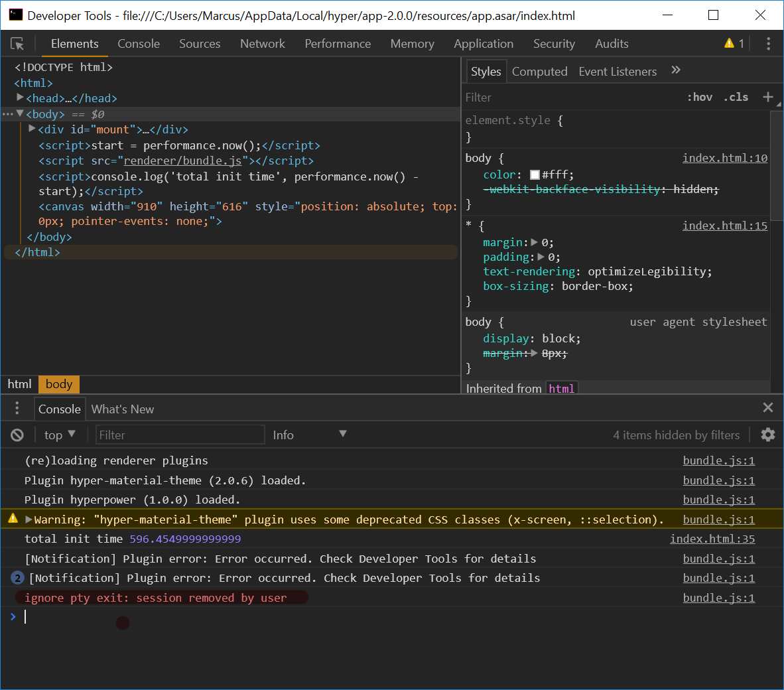The width and height of the screenshot is (784, 690).
Task: Switch to the Computed styles tab
Action: tap(539, 72)
